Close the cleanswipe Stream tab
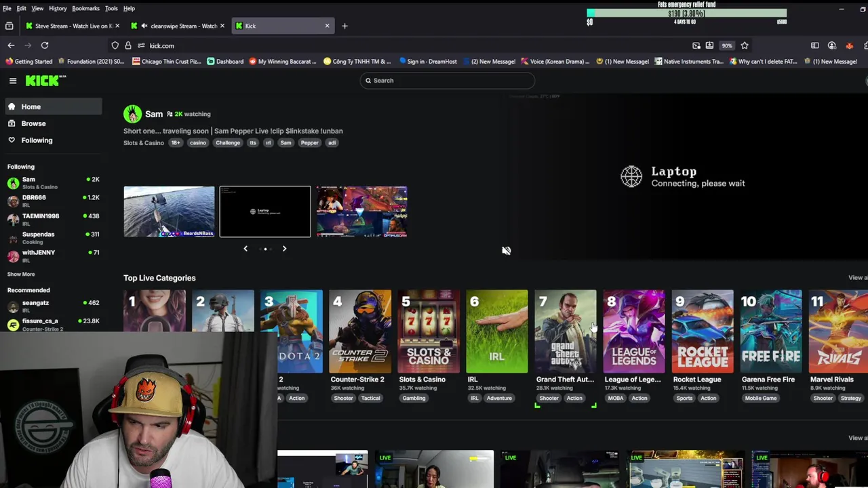The height and width of the screenshot is (488, 868). click(x=224, y=26)
